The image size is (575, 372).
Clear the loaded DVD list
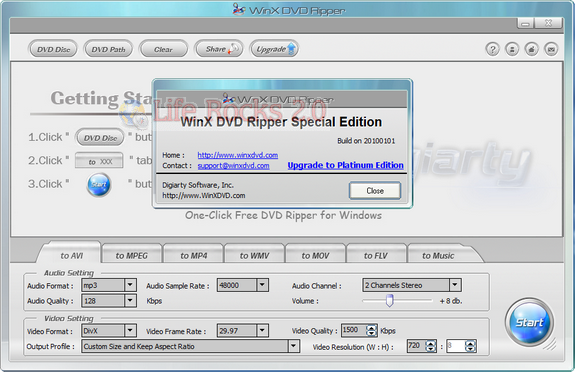pyautogui.click(x=163, y=49)
